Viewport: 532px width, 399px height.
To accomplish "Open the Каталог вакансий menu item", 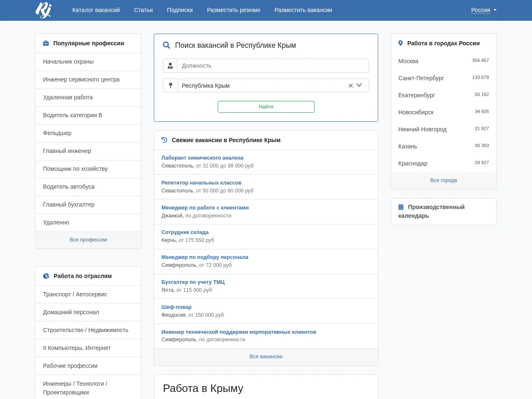I will point(96,10).
